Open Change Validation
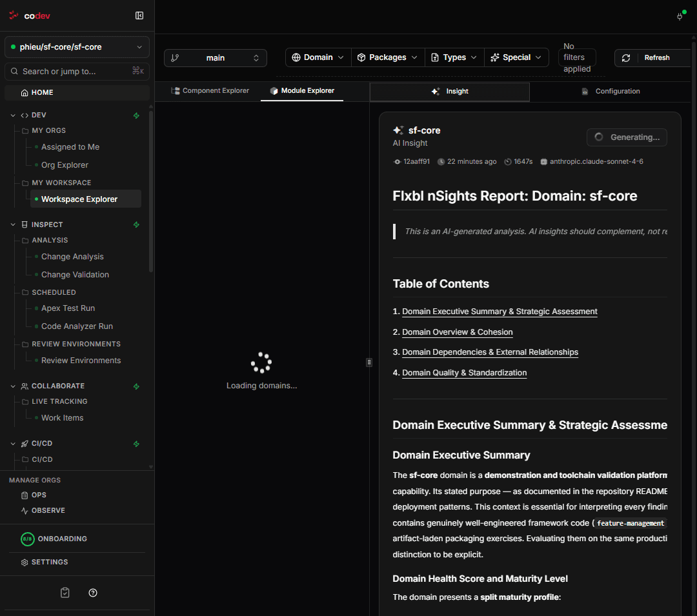The image size is (697, 616). tap(75, 275)
